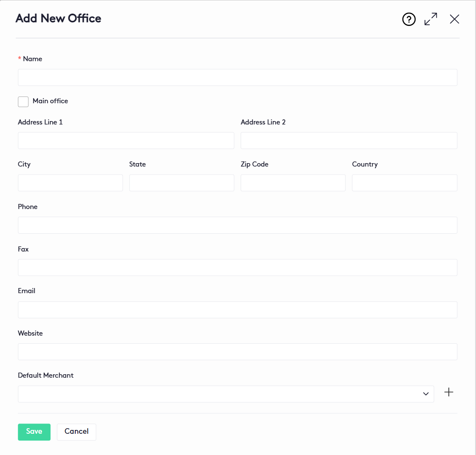The width and height of the screenshot is (476, 455).
Task: Close the Add New Office dialog
Action: (454, 19)
